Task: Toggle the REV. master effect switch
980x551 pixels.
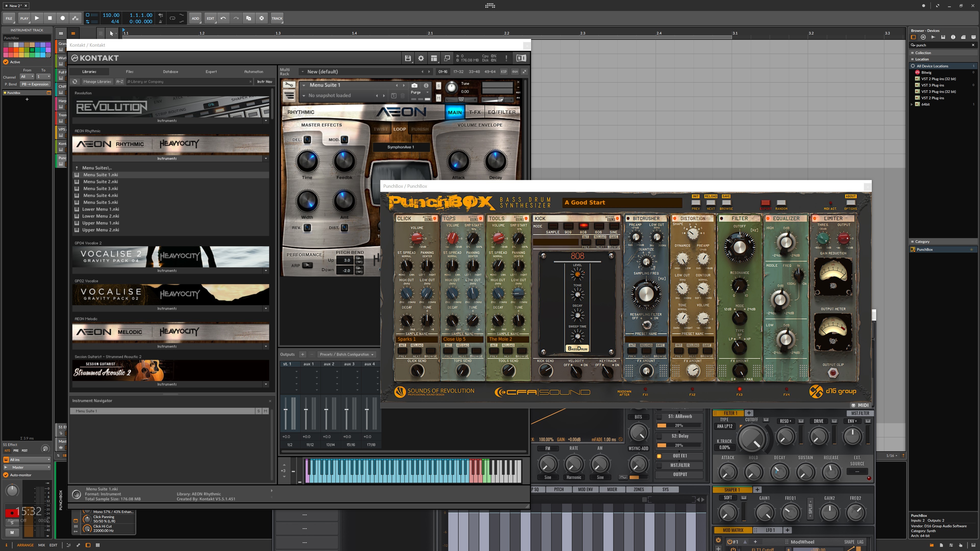Action: [307, 228]
